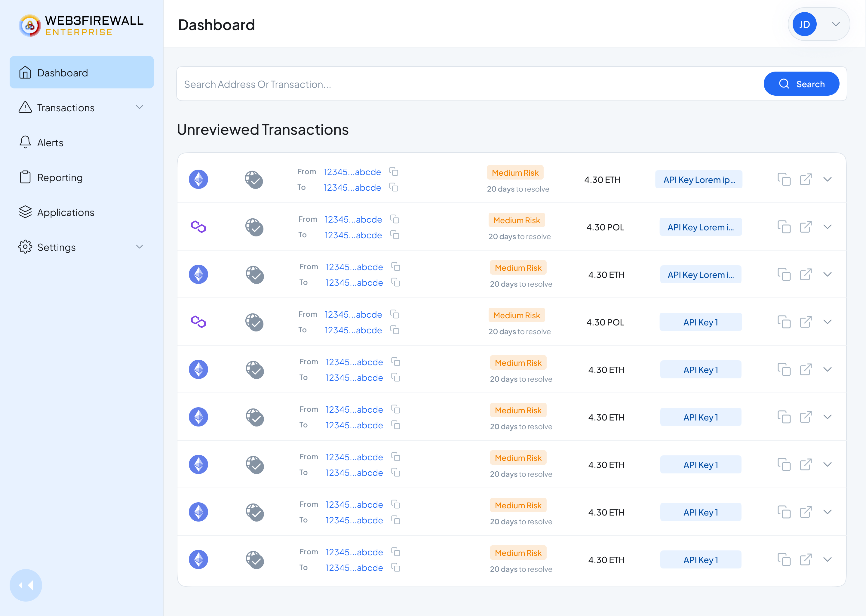Expand the POL API Key 1 transaction row
The width and height of the screenshot is (866, 616).
(x=827, y=322)
